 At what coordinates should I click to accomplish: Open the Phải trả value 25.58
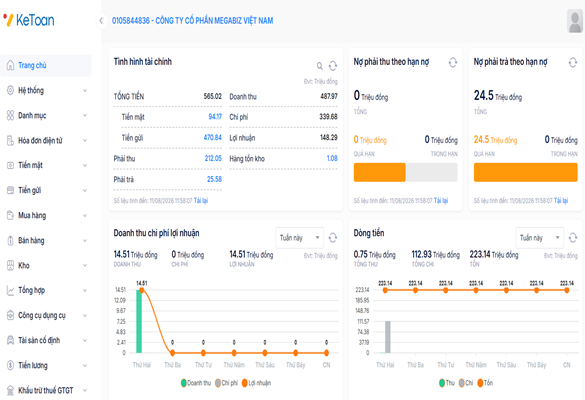pos(215,179)
